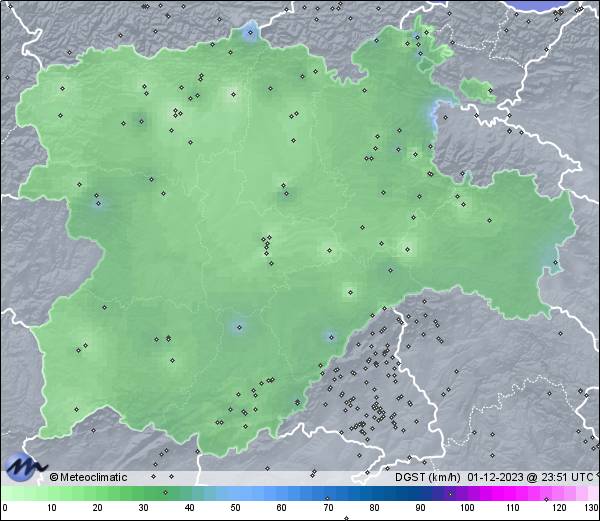Click scale label 0
Viewport: 600px width, 521px height.
(x=5, y=508)
